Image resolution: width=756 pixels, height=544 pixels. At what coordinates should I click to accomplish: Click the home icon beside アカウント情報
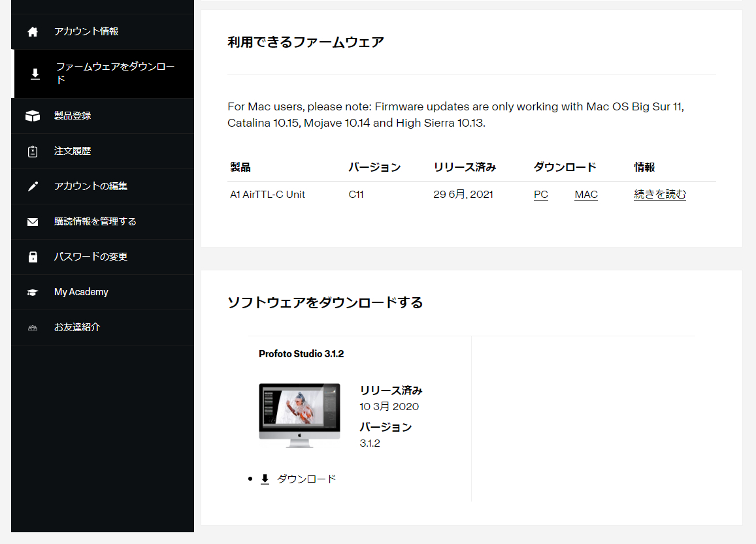(32, 32)
